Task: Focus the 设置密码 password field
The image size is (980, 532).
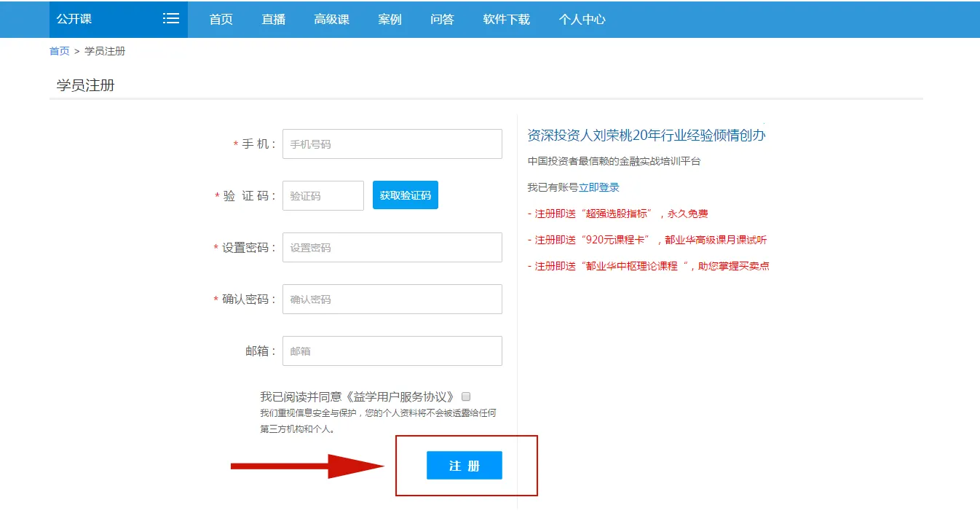Action: [x=392, y=247]
